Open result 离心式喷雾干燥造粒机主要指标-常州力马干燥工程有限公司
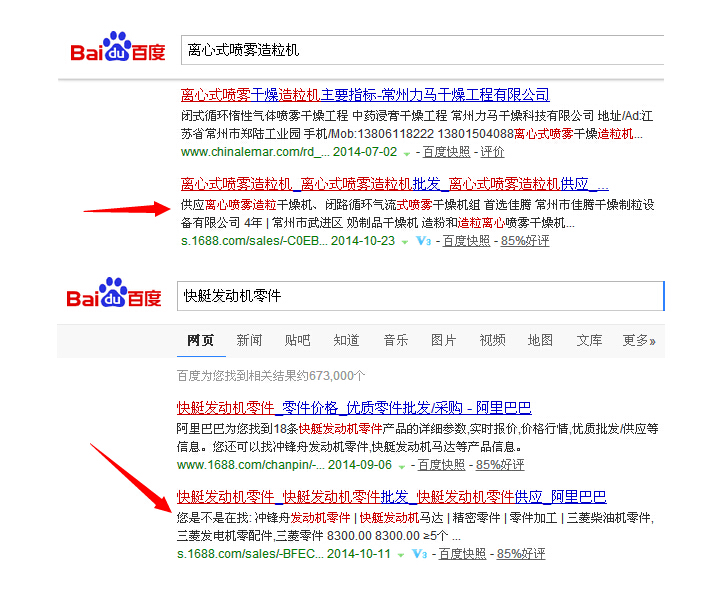Screen dimensions: 716x592 365,95
